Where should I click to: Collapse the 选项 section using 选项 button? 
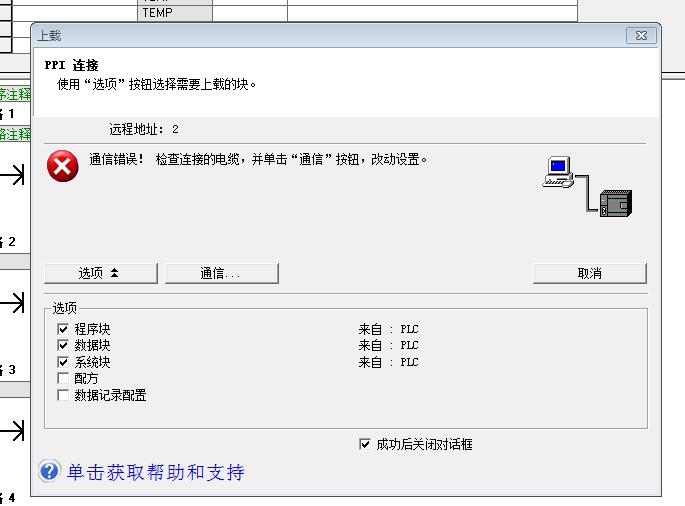coord(100,273)
